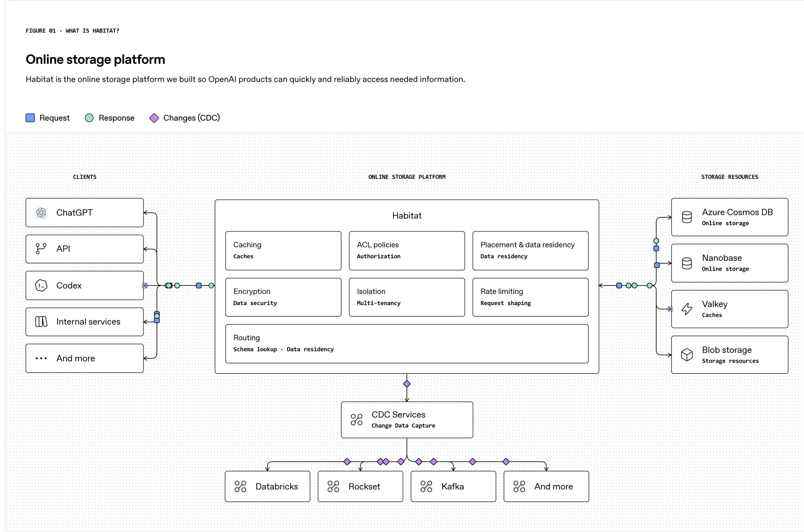Click the Placement & data residency card
Screen dimensions: 804x532
(531, 251)
